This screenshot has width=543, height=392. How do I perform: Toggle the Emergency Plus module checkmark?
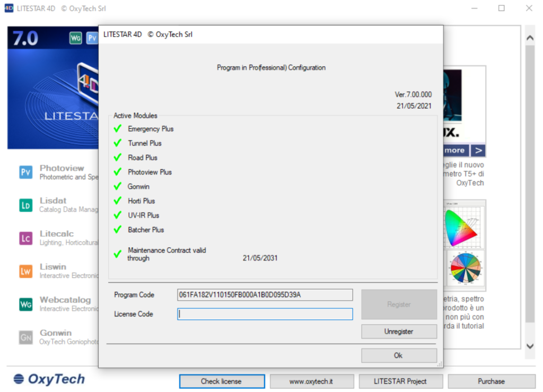pos(117,128)
